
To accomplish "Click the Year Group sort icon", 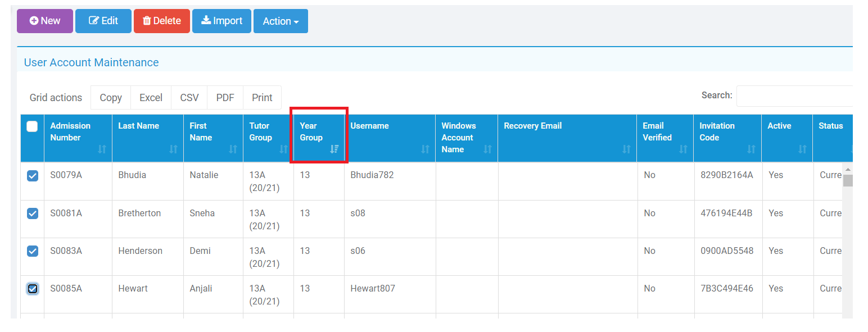I will [x=334, y=149].
